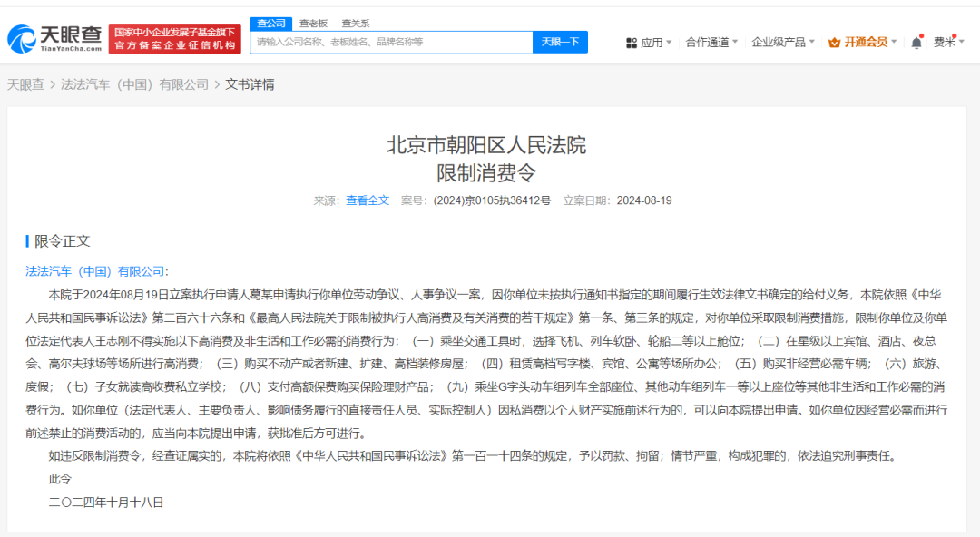This screenshot has width=980, height=537.
Task: Select the 查公司 search tab
Action: point(271,23)
